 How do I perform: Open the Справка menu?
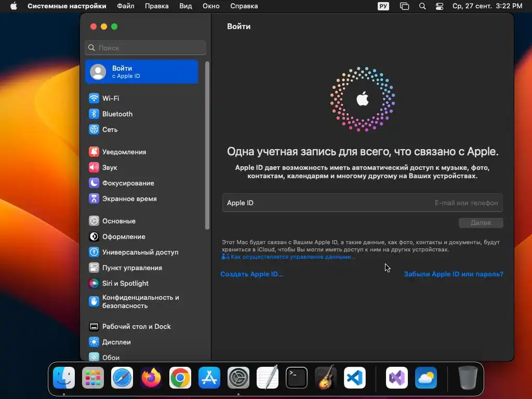[x=244, y=6]
